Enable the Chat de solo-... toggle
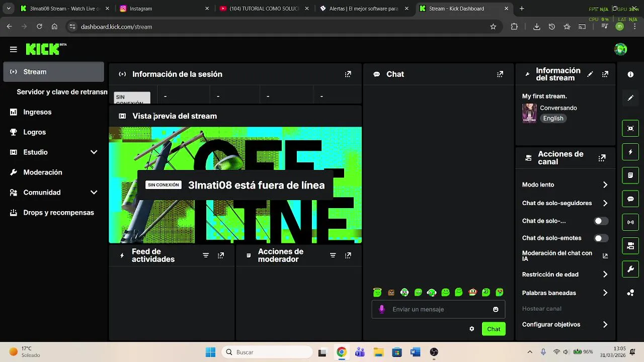 tap(601, 221)
